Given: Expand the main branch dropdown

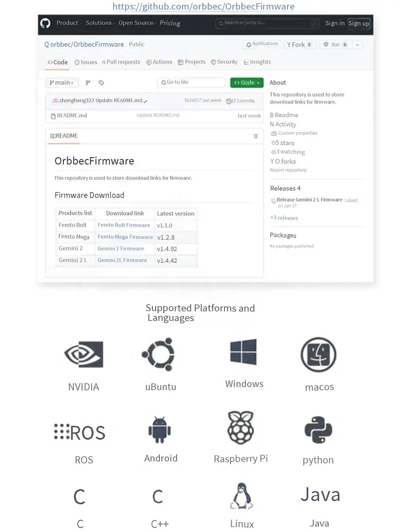Looking at the screenshot, I should [x=62, y=83].
